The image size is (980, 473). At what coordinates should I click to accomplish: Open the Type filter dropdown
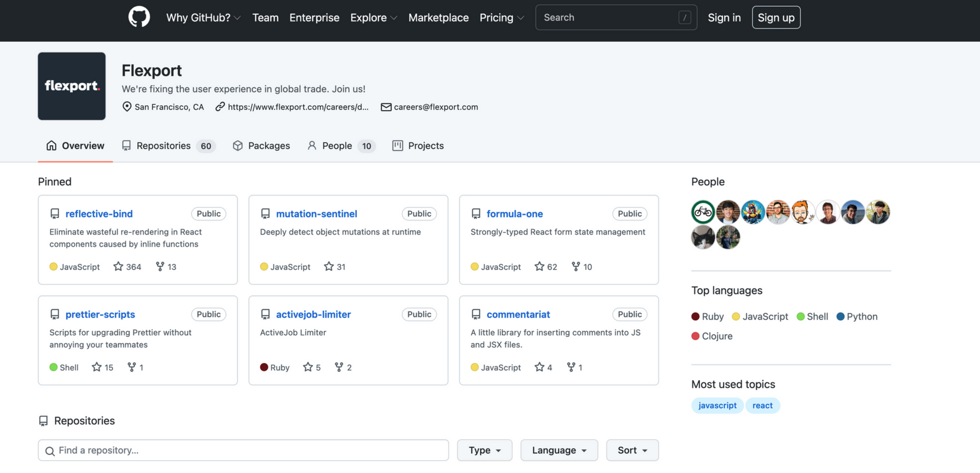[485, 450]
